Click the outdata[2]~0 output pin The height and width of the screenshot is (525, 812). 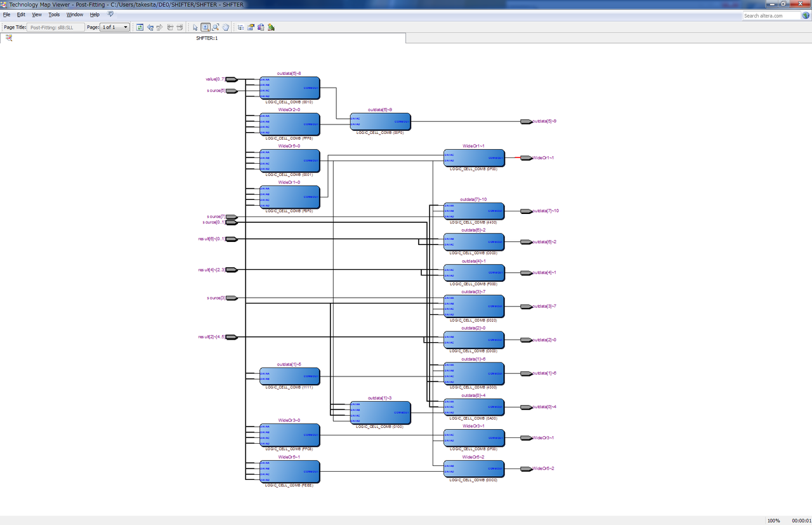[526, 340]
